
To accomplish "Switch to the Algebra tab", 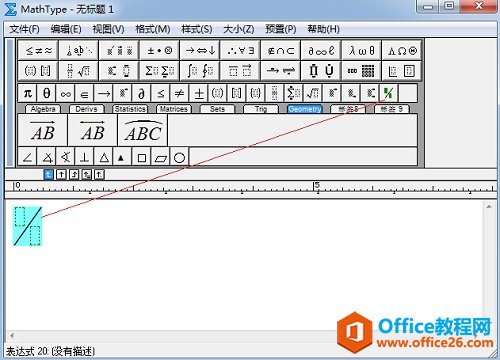I will tap(43, 109).
